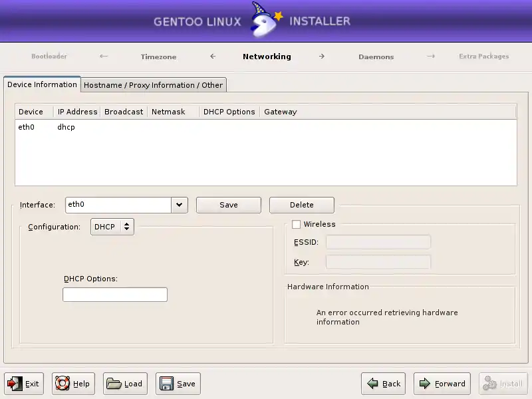Select the eth0 row in device list
The image size is (532, 399).
pos(27,127)
